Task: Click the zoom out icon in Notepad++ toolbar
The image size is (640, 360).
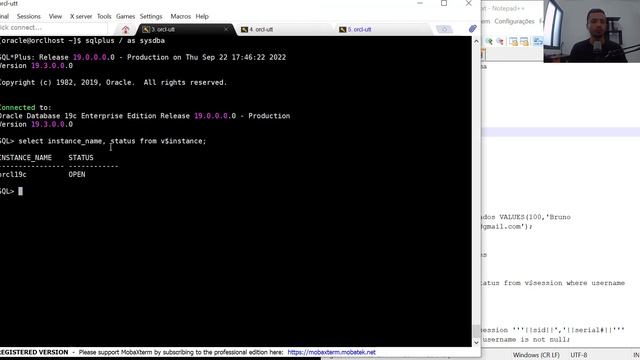Action: [x=500, y=41]
